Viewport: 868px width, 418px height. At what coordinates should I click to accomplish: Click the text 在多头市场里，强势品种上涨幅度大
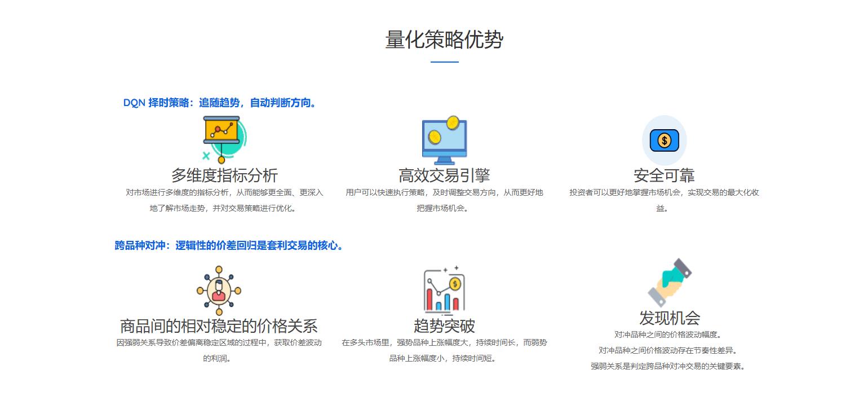(x=406, y=342)
